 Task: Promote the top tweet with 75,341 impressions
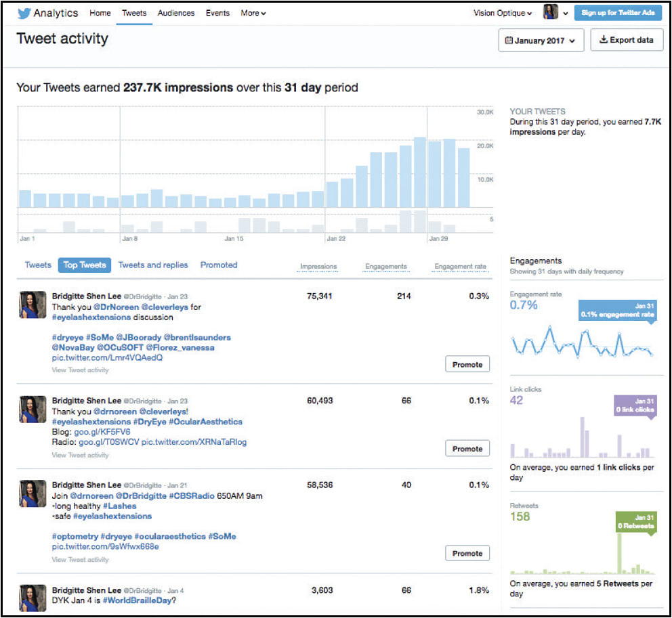point(467,363)
